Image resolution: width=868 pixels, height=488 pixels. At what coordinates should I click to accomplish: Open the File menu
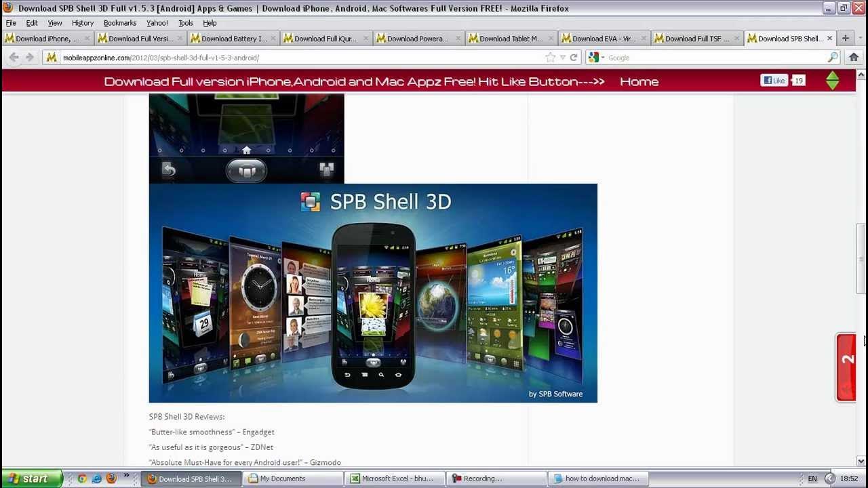[x=11, y=23]
